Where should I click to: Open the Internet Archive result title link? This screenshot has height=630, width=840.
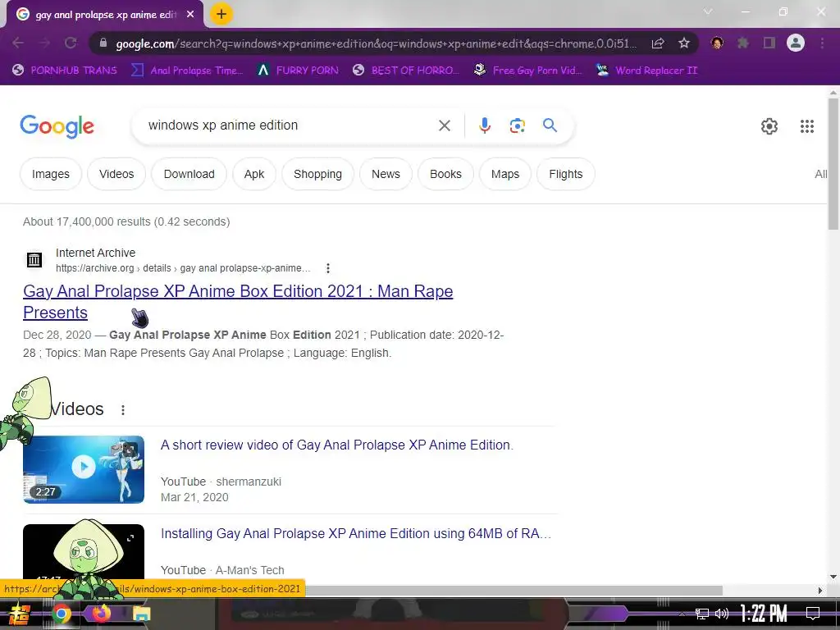[x=238, y=302]
